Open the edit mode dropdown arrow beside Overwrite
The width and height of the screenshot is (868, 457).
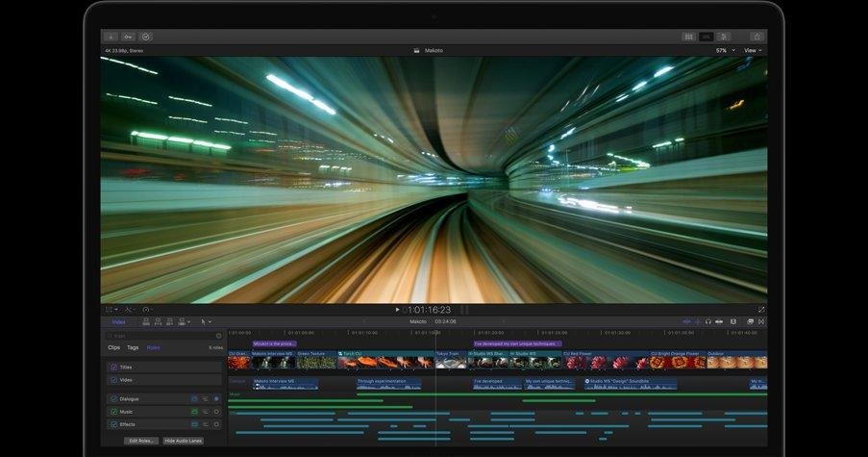pyautogui.click(x=188, y=321)
